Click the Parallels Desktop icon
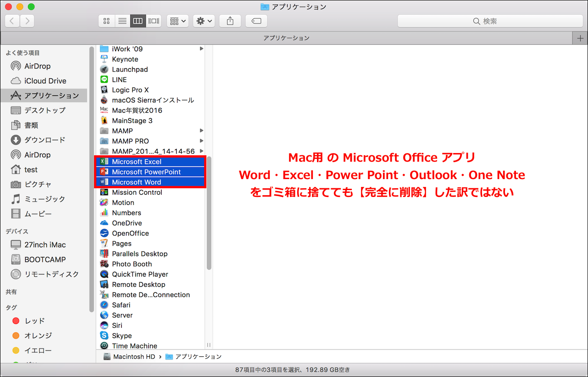This screenshot has width=588, height=377. (104, 254)
